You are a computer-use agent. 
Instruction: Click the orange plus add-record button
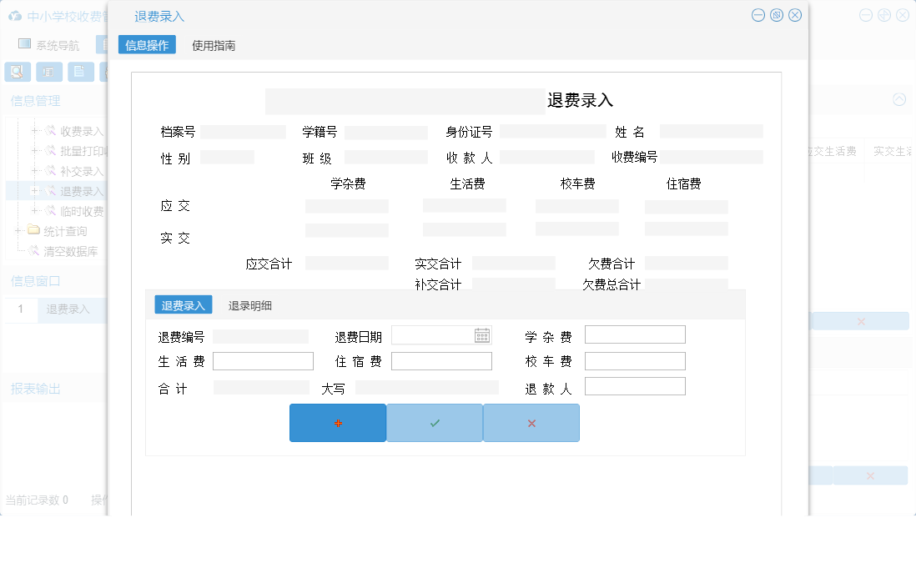click(337, 423)
